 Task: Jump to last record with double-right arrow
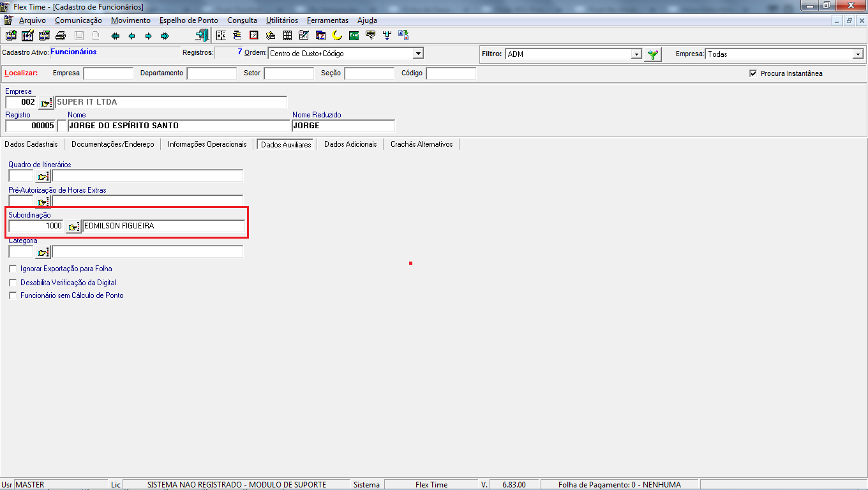point(165,36)
